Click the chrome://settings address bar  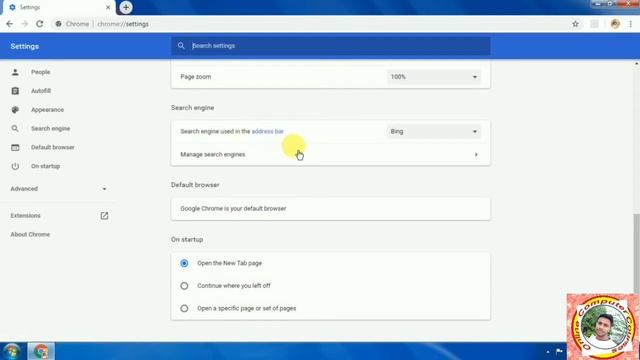point(123,24)
